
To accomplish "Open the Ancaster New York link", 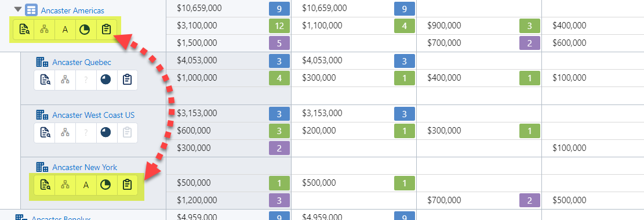I will coord(85,167).
